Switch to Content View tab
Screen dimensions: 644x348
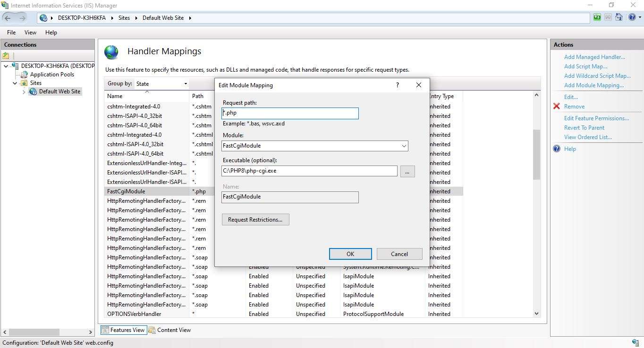coord(169,330)
